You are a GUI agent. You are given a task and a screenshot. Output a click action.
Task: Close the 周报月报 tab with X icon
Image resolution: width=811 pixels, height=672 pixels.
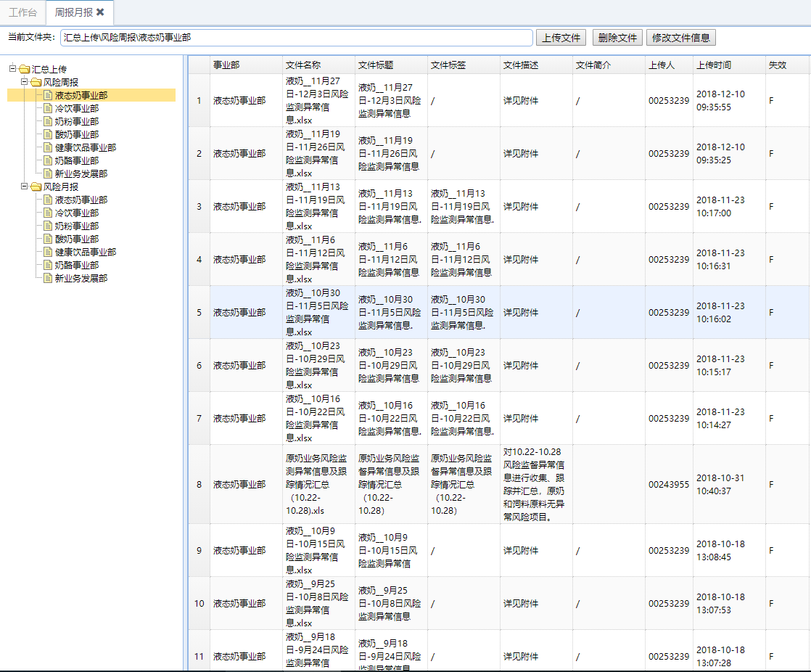point(100,12)
